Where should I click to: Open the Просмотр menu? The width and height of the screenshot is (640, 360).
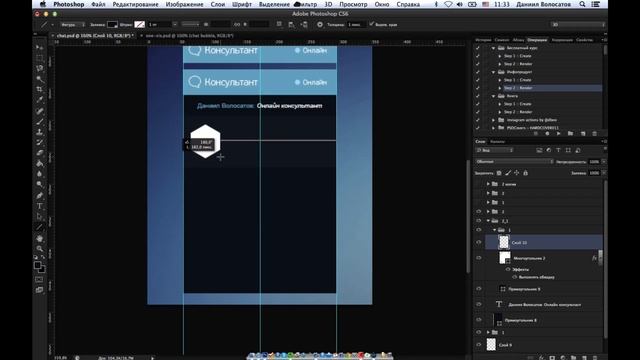[353, 4]
